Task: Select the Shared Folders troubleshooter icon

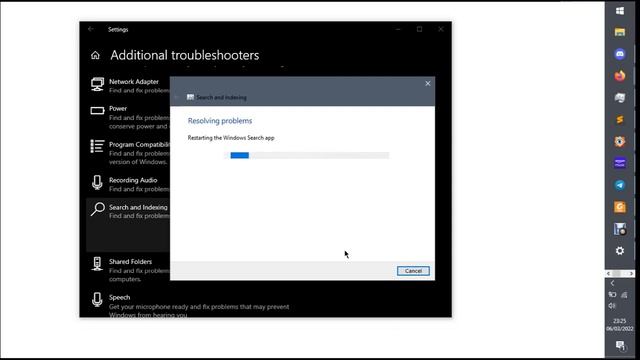Action: (x=97, y=264)
